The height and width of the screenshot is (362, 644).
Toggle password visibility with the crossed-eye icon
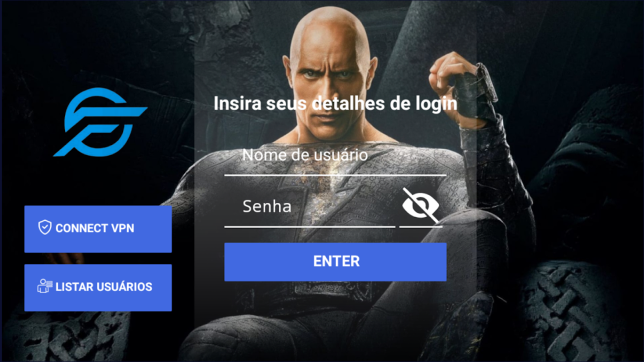pyautogui.click(x=421, y=206)
